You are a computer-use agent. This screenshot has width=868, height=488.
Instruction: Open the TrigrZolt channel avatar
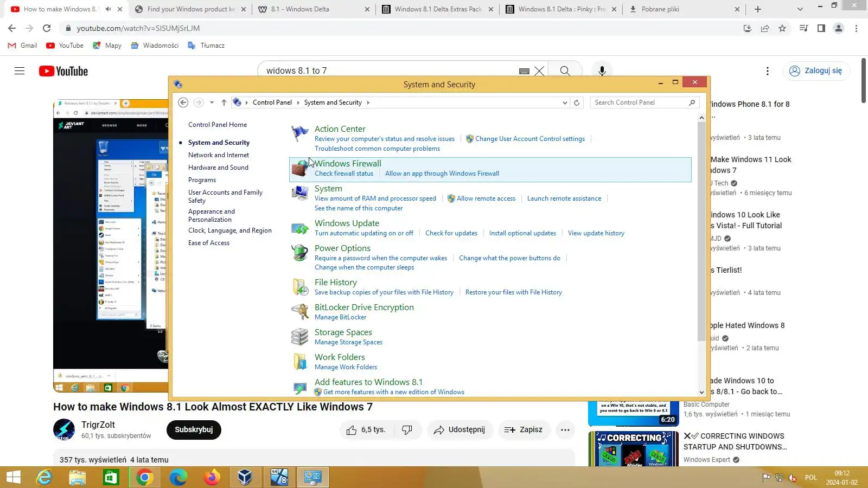coord(64,430)
